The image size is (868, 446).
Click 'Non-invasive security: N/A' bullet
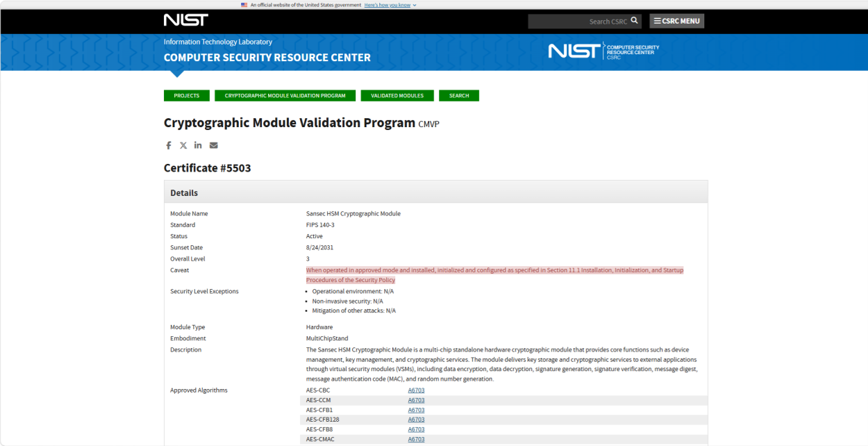pyautogui.click(x=347, y=301)
